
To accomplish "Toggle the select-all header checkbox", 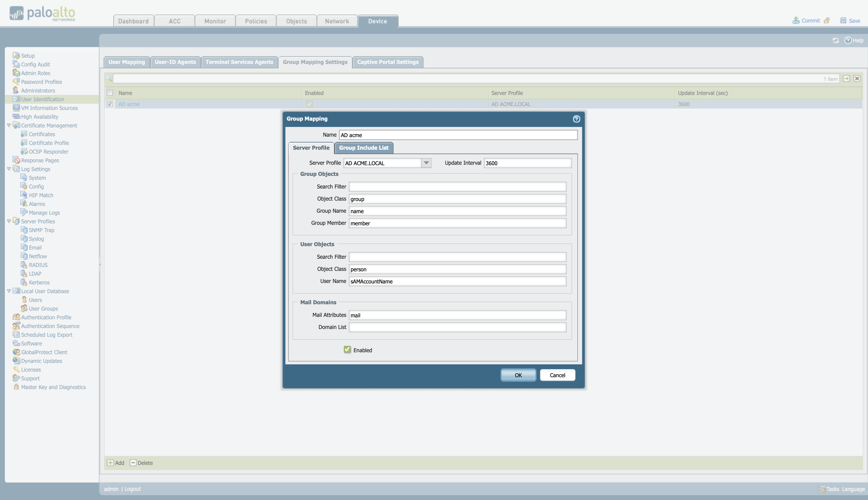I will (x=109, y=93).
